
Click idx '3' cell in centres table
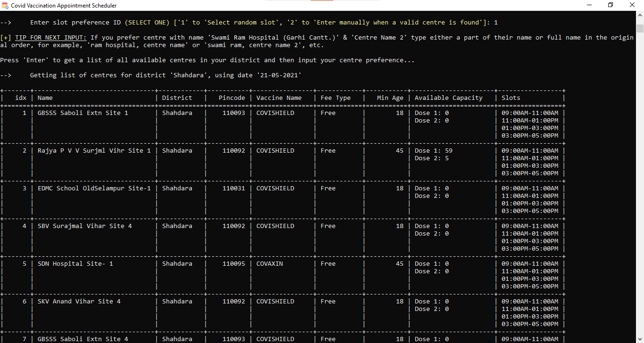tap(25, 188)
